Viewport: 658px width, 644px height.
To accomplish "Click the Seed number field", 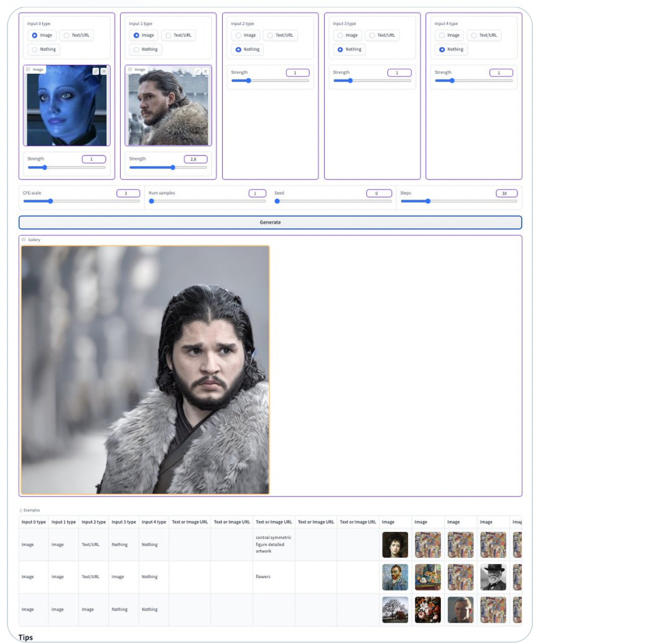I will [x=379, y=193].
